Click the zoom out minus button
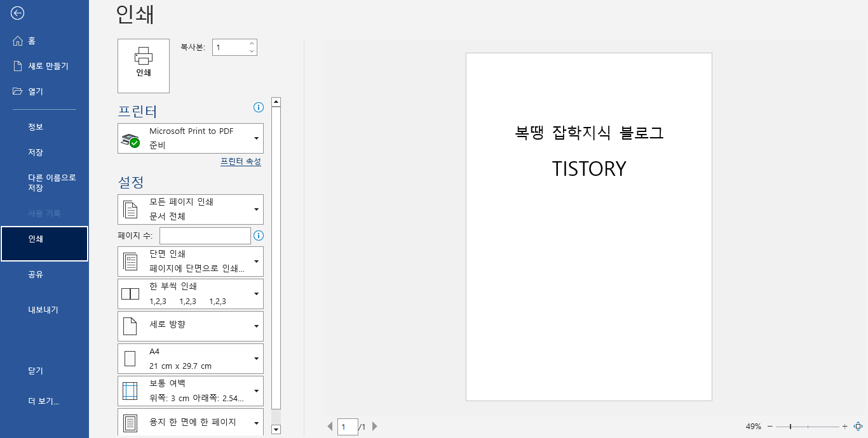Image resolution: width=868 pixels, height=438 pixels. click(770, 427)
